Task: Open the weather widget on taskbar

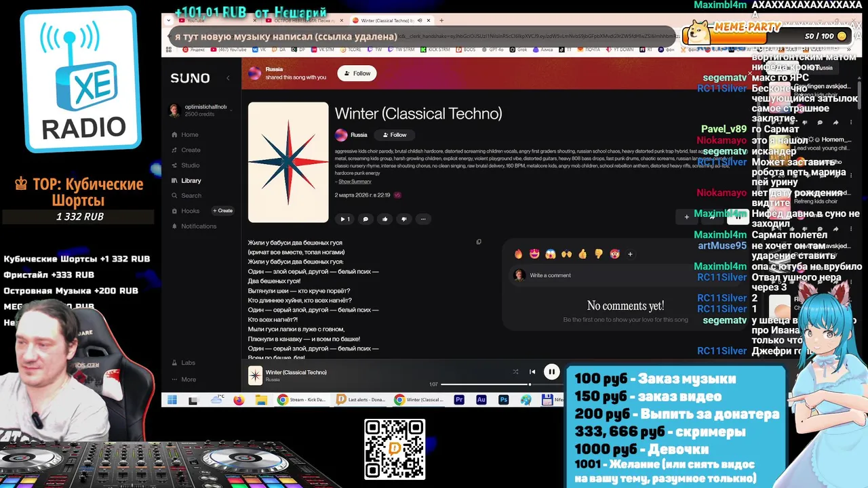Action: [x=216, y=400]
